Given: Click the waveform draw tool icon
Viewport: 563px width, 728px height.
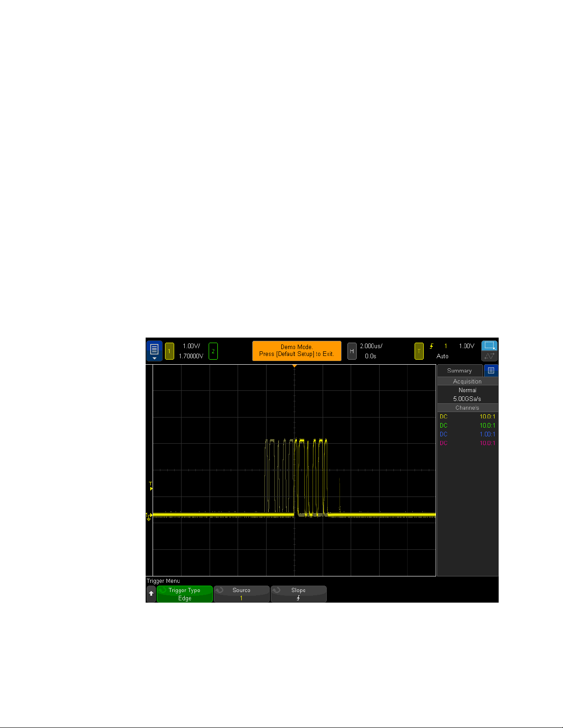Looking at the screenshot, I should click(x=489, y=356).
